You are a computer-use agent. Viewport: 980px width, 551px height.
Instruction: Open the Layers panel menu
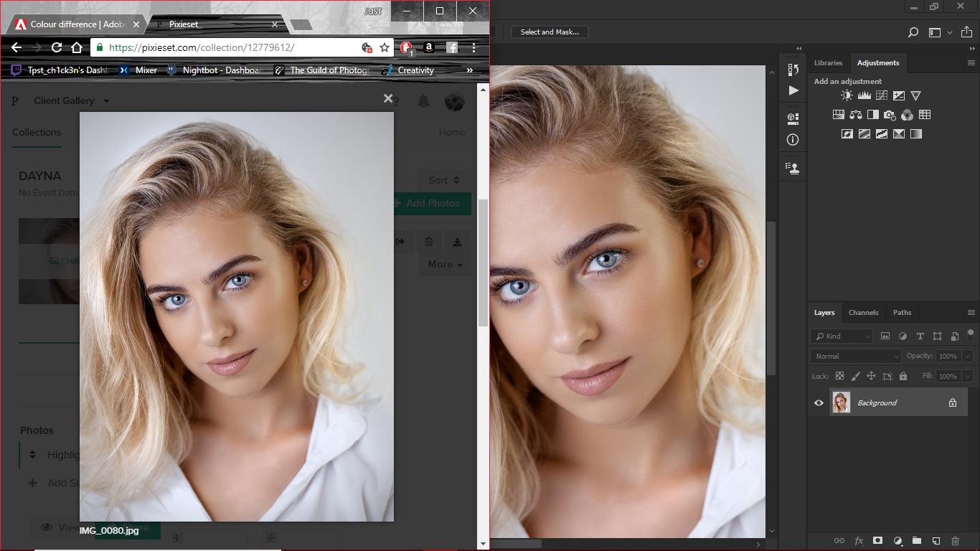coord(971,312)
